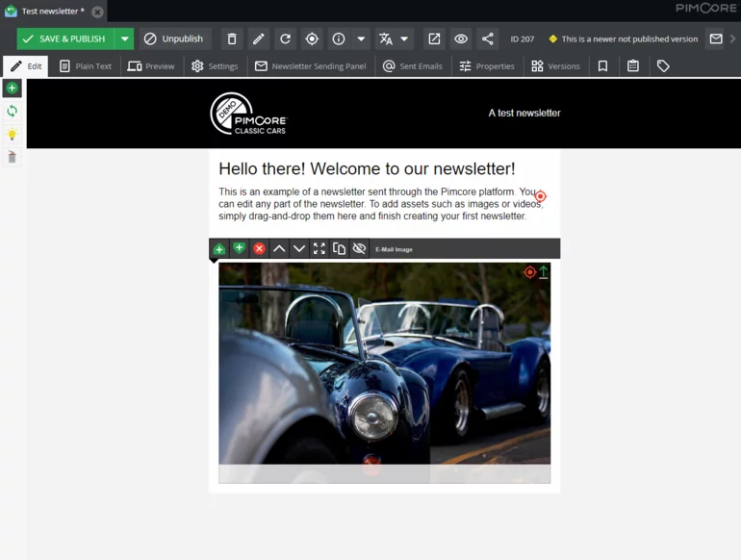This screenshot has height=560, width=741.
Task: Click the share icon
Action: tap(488, 38)
